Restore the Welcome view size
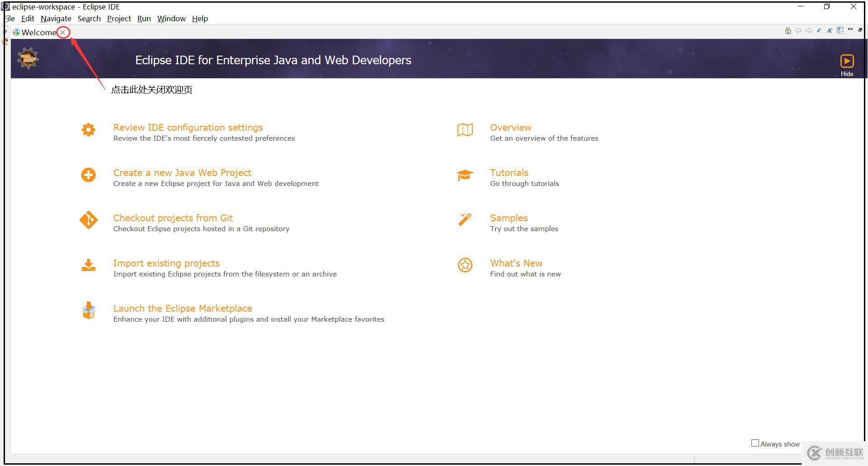Viewport: 868px width, 466px height. pos(860,30)
